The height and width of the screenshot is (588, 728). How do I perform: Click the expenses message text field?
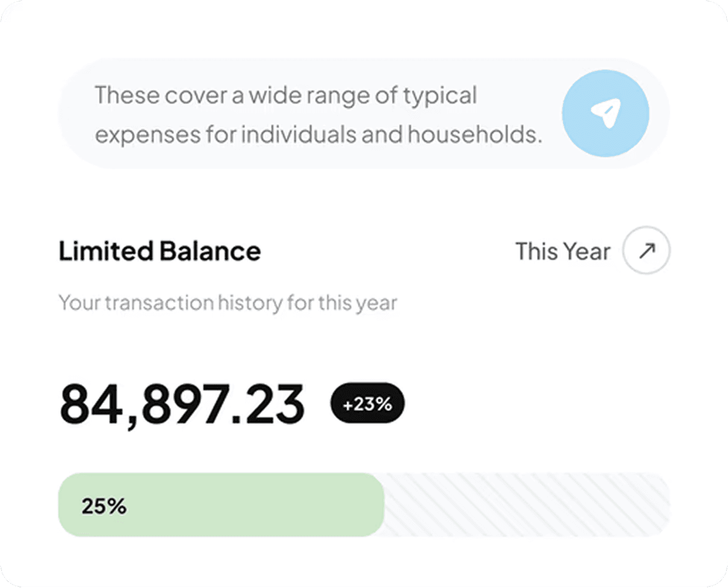315,114
